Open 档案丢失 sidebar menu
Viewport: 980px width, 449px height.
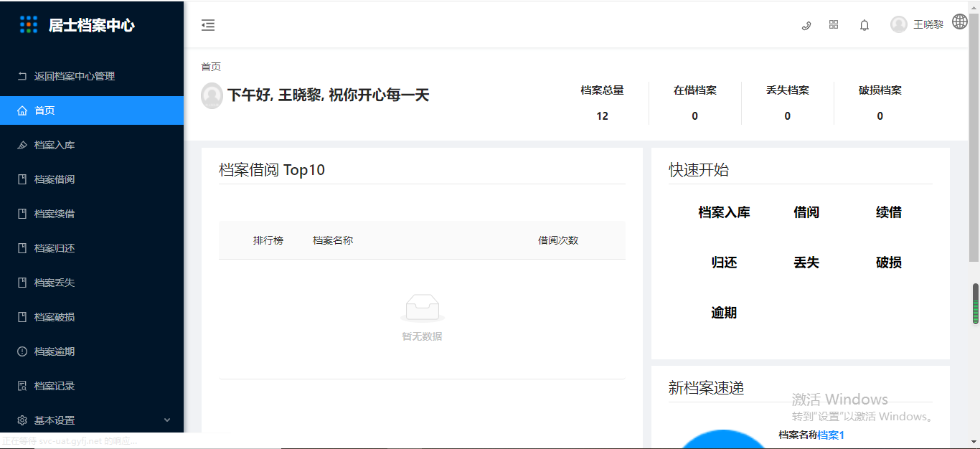coord(92,283)
